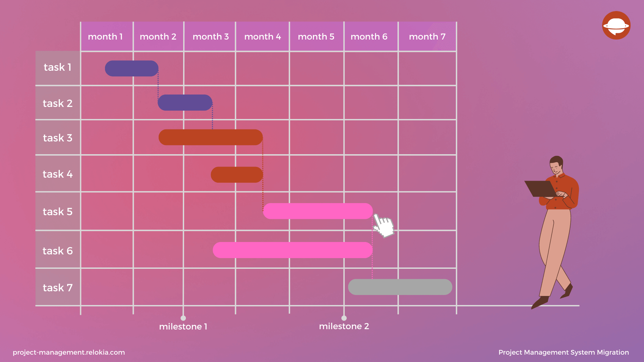Image resolution: width=644 pixels, height=362 pixels.
Task: Select the task 6 pink progress bar
Action: [x=292, y=250]
